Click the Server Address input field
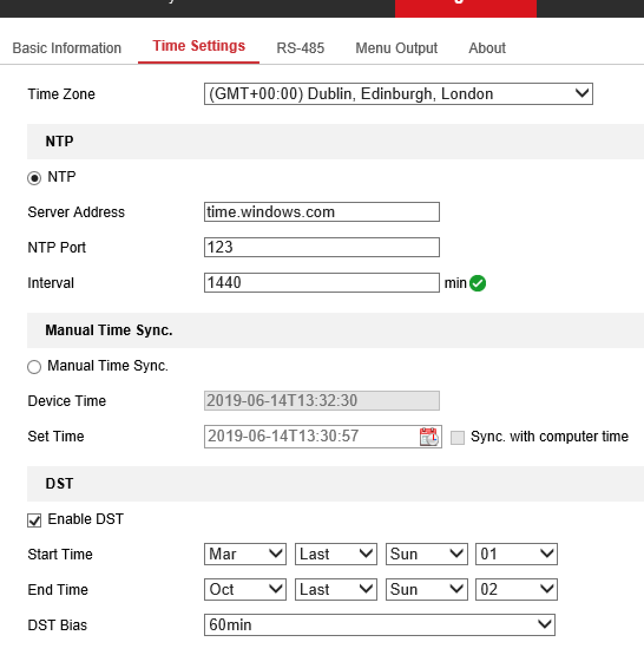644x655 pixels. click(321, 212)
